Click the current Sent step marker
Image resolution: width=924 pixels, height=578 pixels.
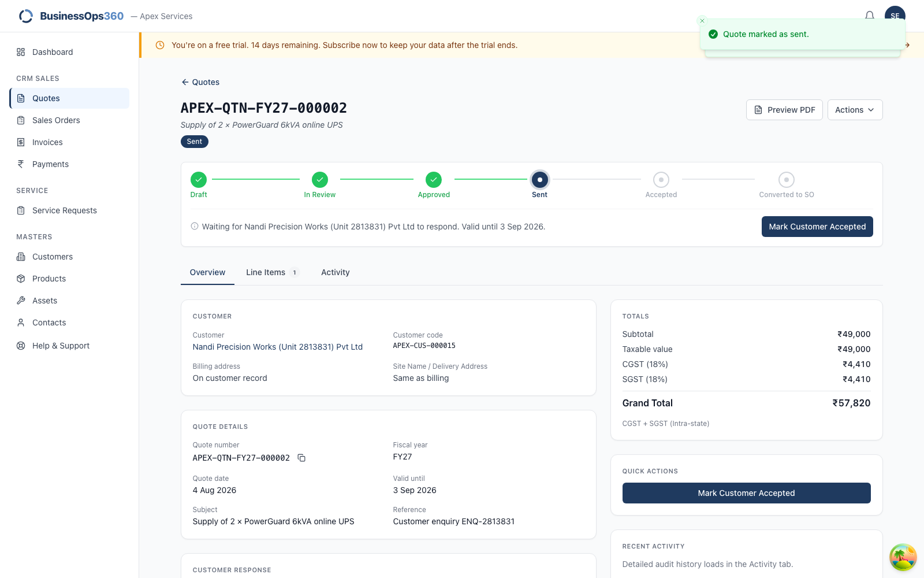point(540,180)
